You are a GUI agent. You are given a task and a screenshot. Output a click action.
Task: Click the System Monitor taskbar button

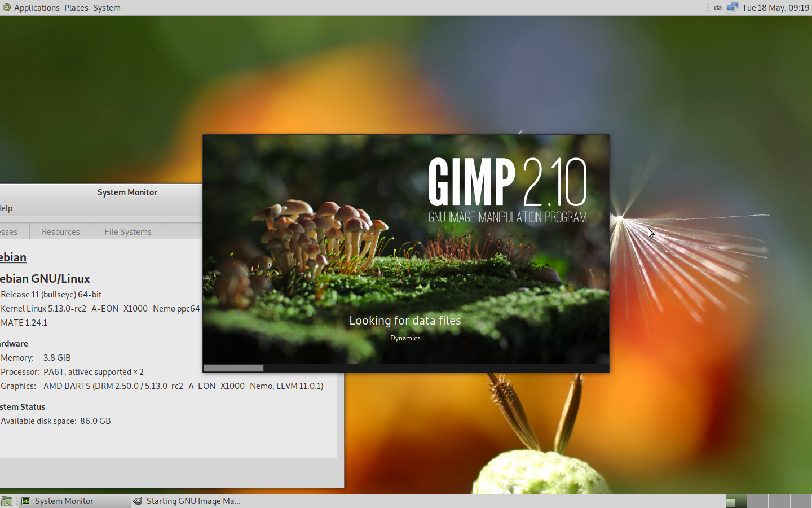click(64, 501)
